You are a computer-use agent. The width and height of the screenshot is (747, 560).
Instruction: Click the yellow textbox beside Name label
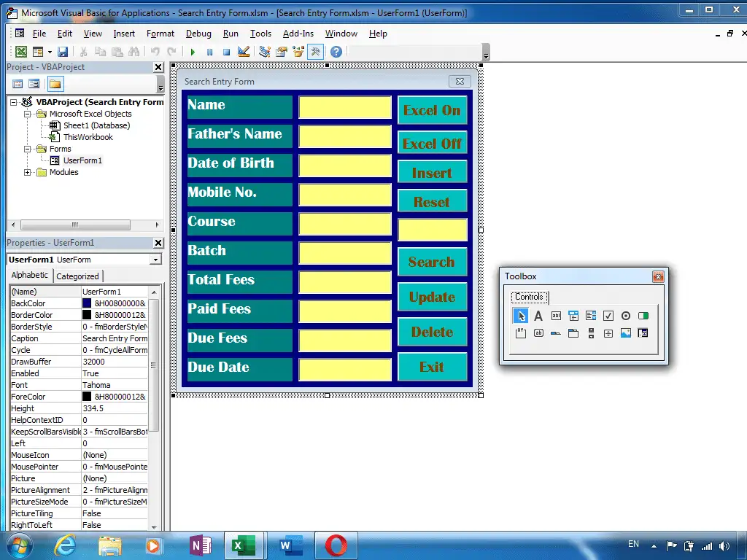[x=345, y=107]
